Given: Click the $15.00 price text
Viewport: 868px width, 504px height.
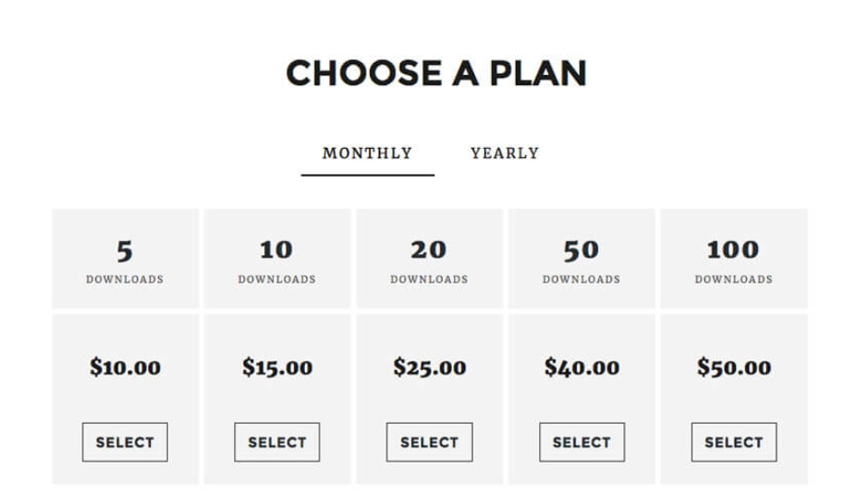Looking at the screenshot, I should 277,367.
